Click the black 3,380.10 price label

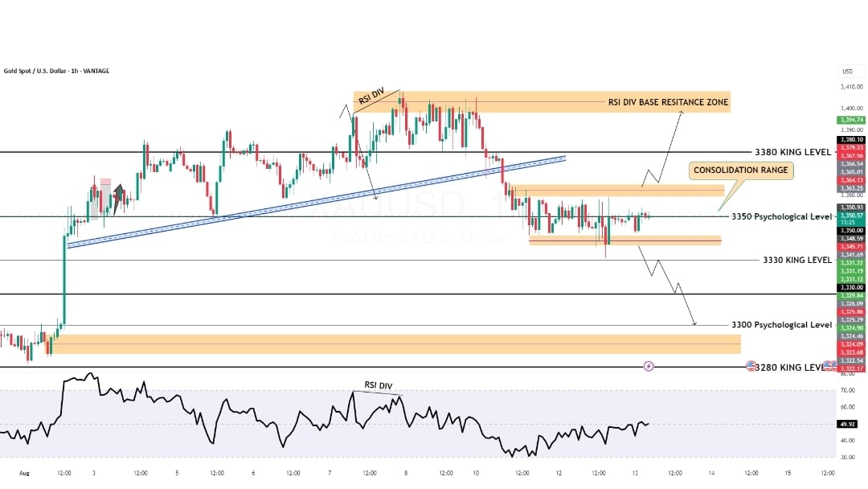point(851,140)
